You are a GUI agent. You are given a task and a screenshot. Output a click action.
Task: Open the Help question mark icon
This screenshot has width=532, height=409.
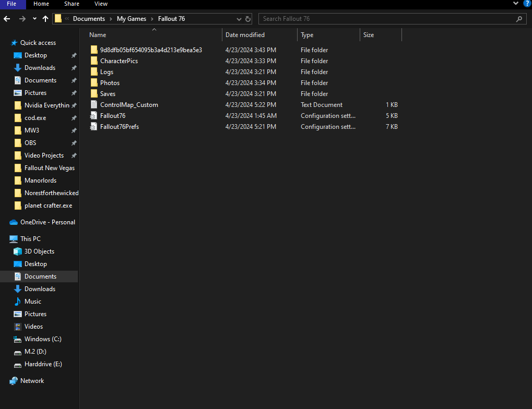[x=527, y=4]
